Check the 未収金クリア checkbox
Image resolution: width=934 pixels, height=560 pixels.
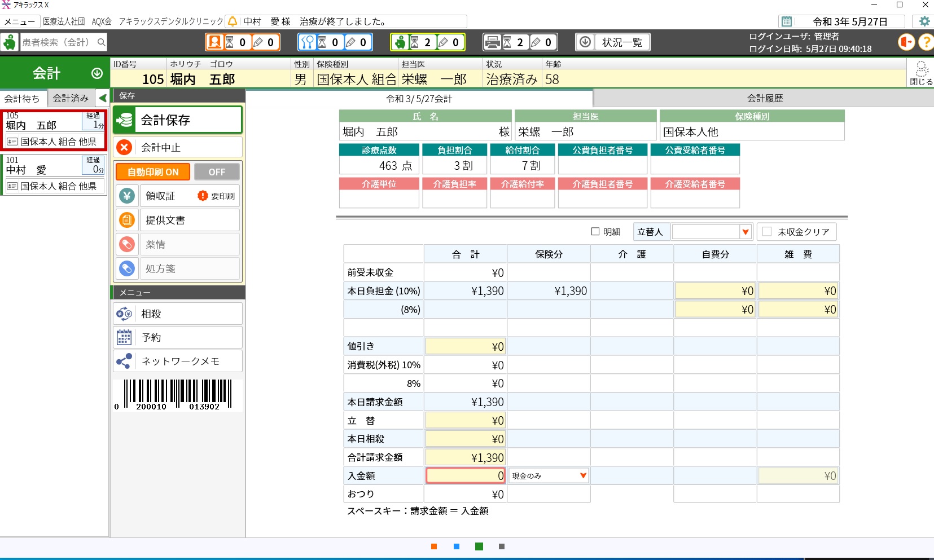767,231
